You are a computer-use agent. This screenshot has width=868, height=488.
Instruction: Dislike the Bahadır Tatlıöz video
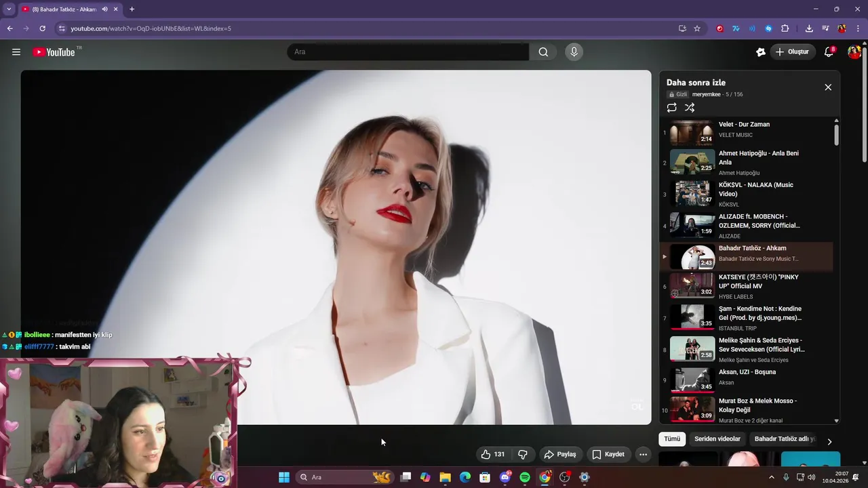tap(523, 454)
